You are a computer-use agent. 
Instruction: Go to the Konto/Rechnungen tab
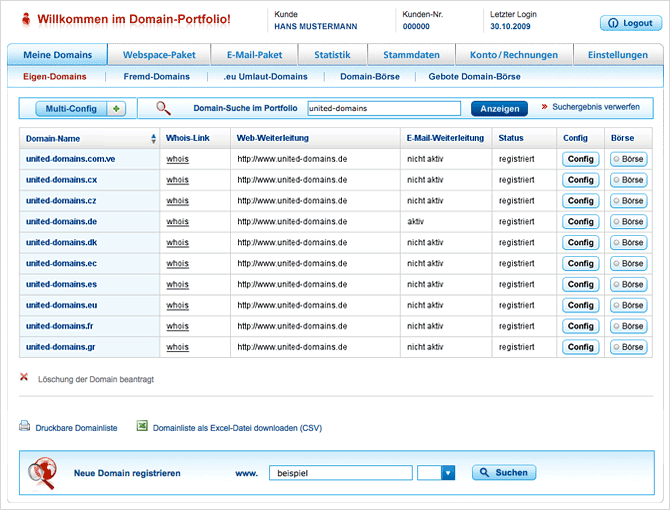[514, 55]
